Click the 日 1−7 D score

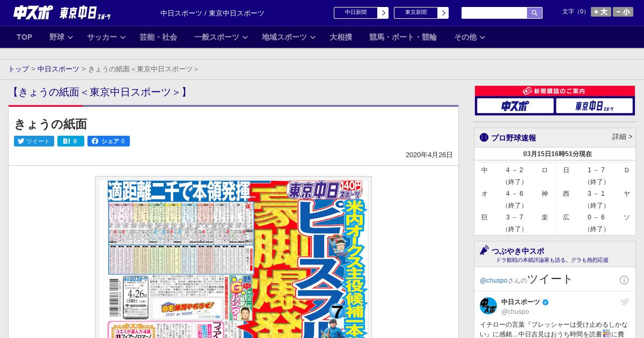pyautogui.click(x=596, y=170)
